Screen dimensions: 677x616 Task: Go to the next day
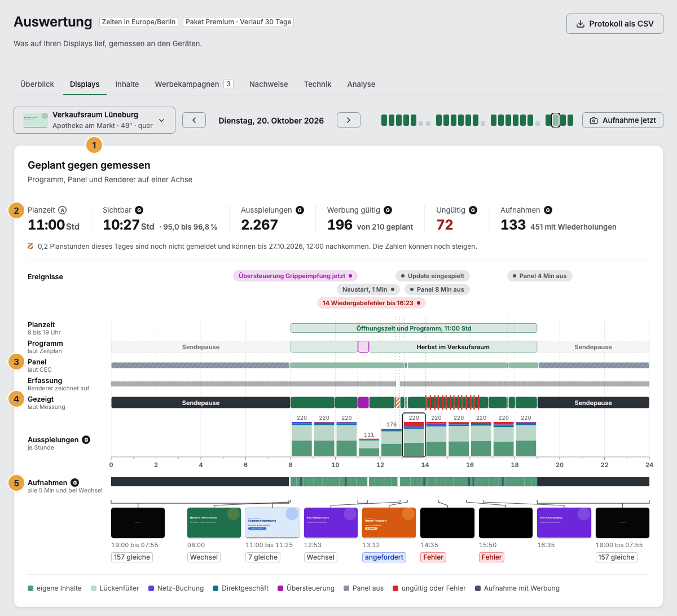(x=349, y=120)
